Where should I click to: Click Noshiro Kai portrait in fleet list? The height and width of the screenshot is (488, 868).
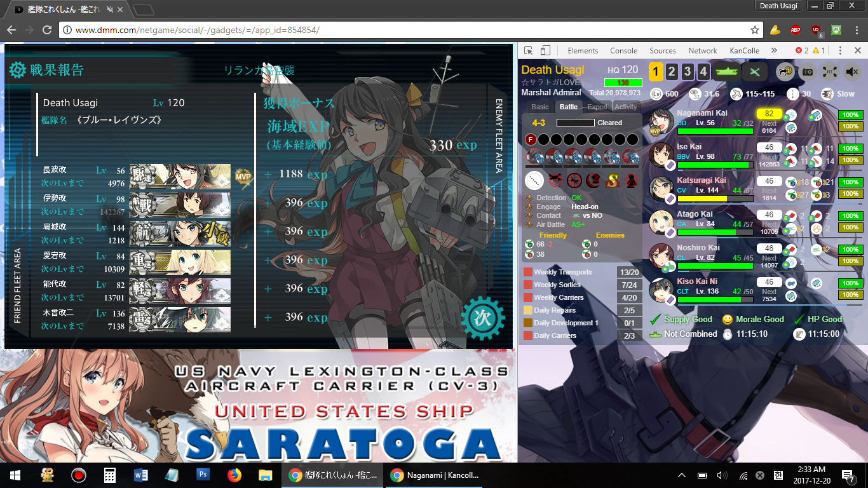[x=661, y=257]
